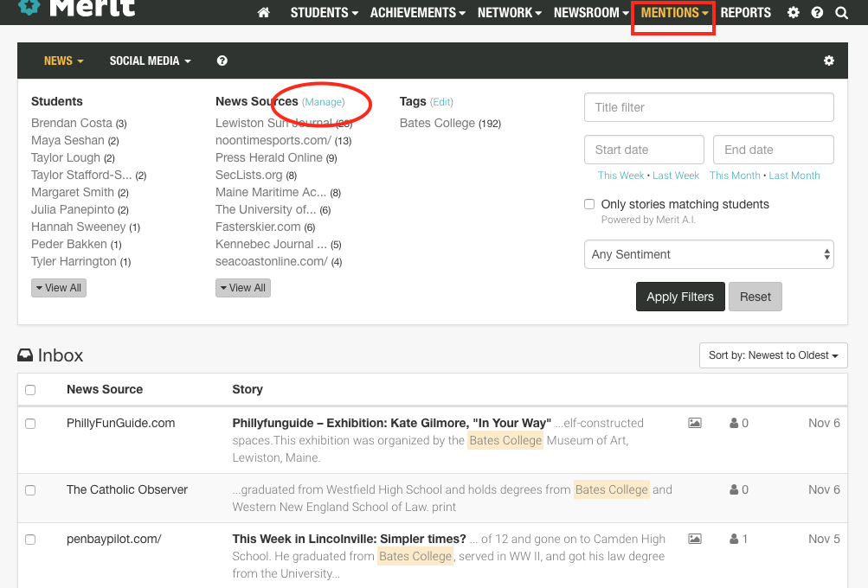Screen dimensions: 868x588
Task: Click the Title filter input field
Action: [709, 107]
